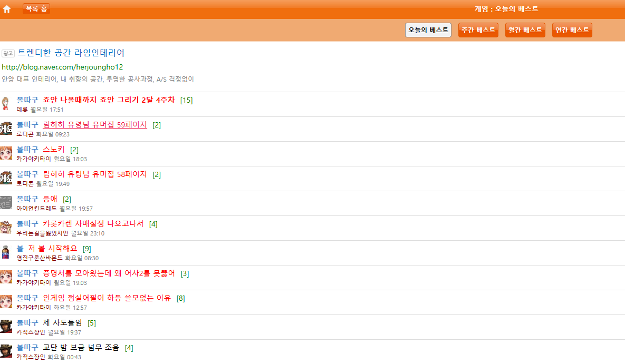Click avatar beside 인게임 정실어필이 post
This screenshot has height=364, width=625.
[x=6, y=301]
